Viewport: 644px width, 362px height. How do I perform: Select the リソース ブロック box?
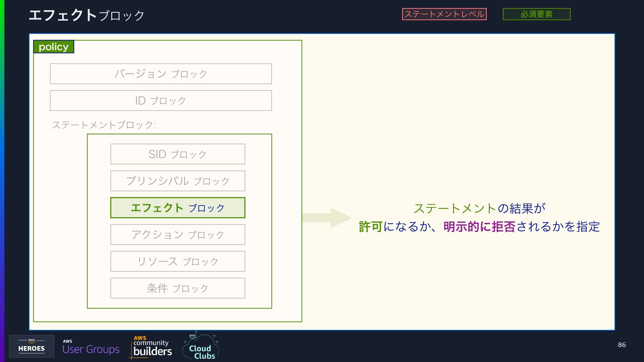pos(178,261)
